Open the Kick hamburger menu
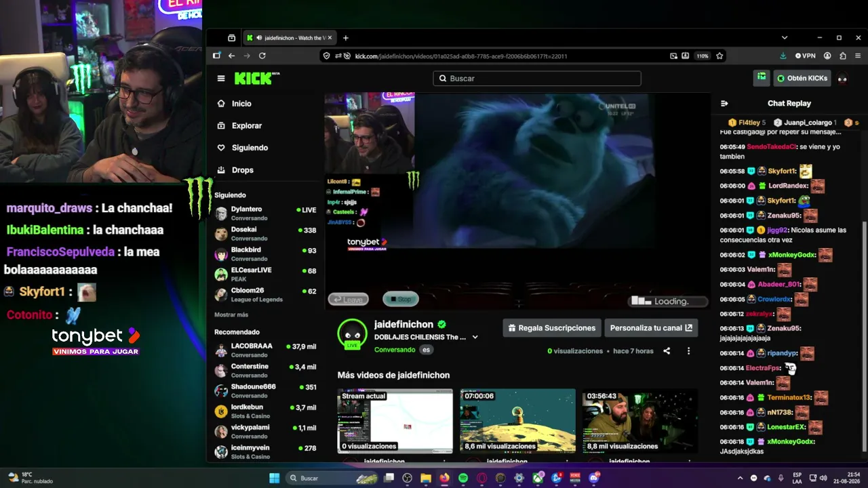This screenshot has width=868, height=488. (220, 79)
